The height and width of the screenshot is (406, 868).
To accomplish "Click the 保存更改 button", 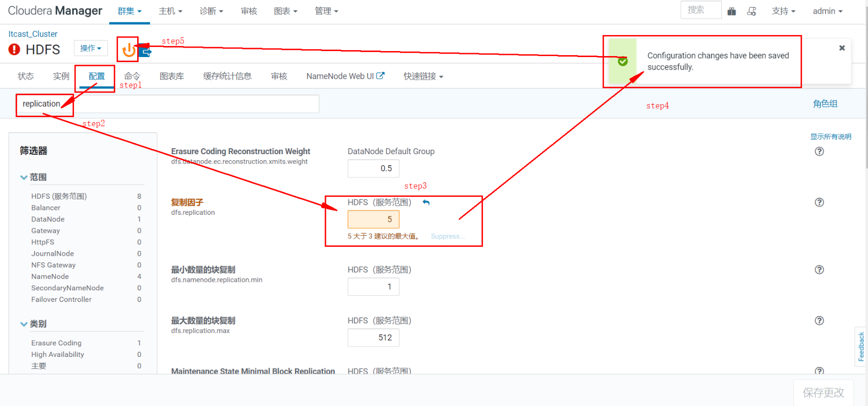I will coord(823,392).
